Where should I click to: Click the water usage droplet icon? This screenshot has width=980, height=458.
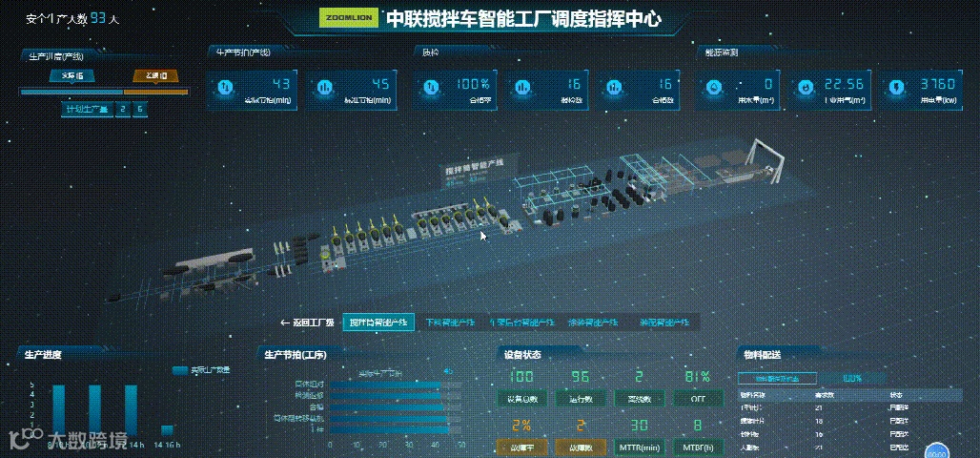point(714,88)
